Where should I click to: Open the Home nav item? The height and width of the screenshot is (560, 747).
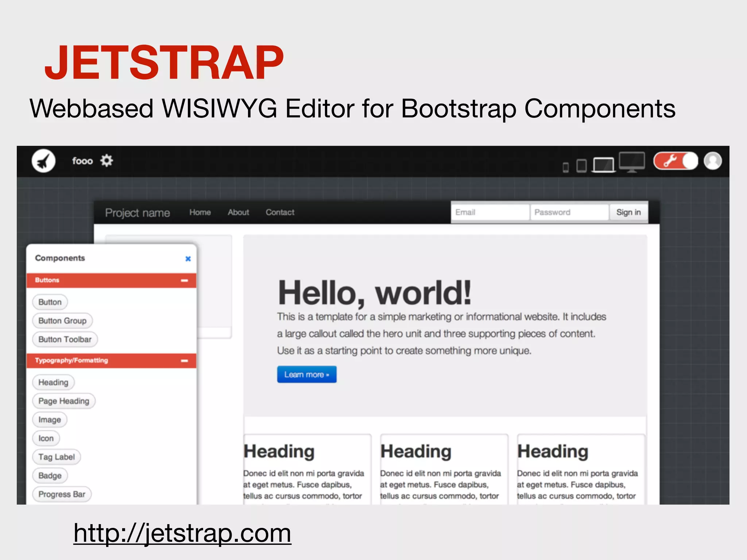(200, 212)
